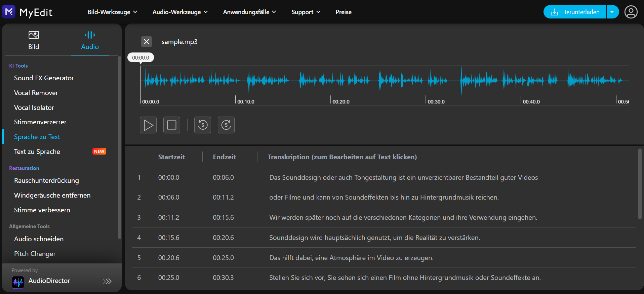The width and height of the screenshot is (644, 294).
Task: Click the waveform at the 00:20.0 marker
Action: tap(331, 81)
